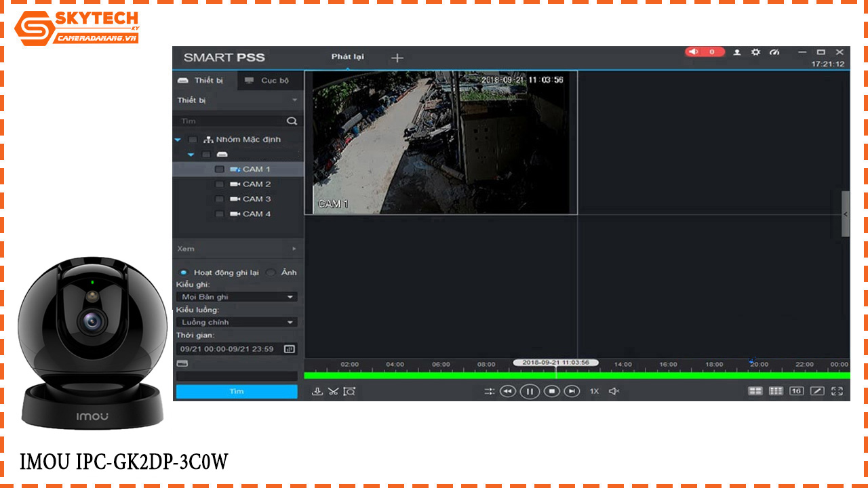Collapse the Nhóm Mặc định tree node
The height and width of the screenshot is (488, 868).
[178, 140]
